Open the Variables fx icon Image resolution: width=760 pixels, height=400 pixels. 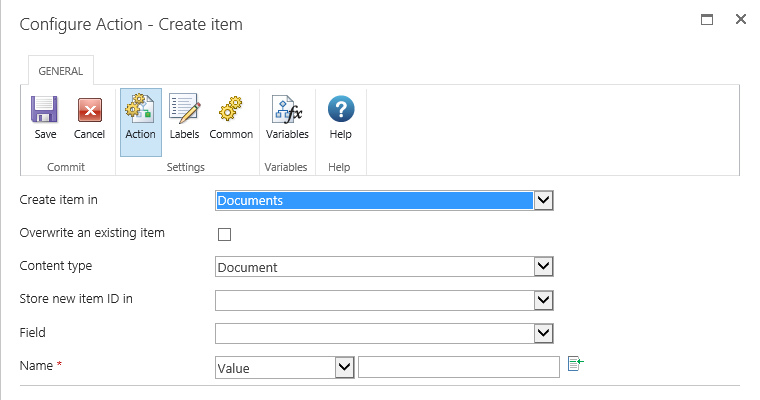click(x=287, y=109)
